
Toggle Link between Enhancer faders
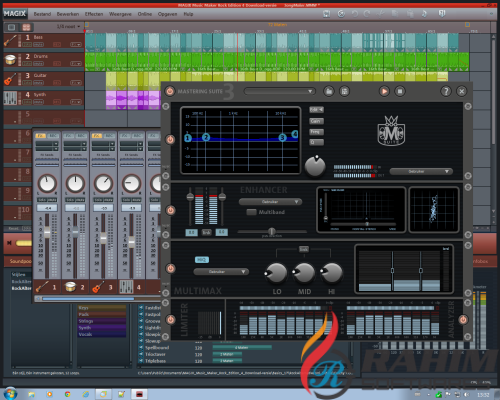206,232
